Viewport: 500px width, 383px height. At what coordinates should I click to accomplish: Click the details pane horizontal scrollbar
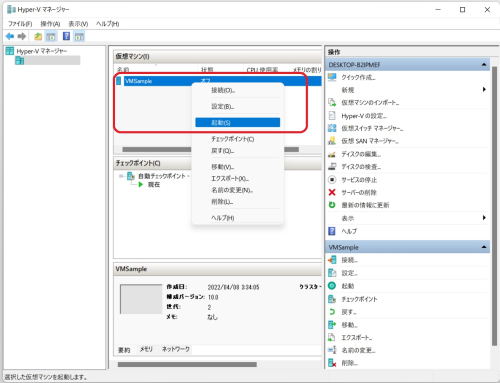click(187, 364)
